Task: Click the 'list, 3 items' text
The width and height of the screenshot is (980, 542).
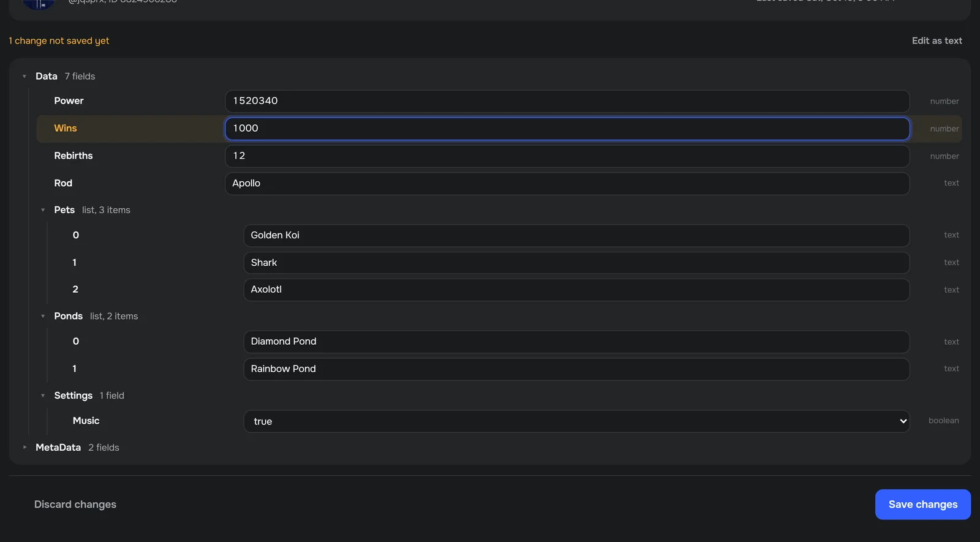Action: tap(106, 210)
